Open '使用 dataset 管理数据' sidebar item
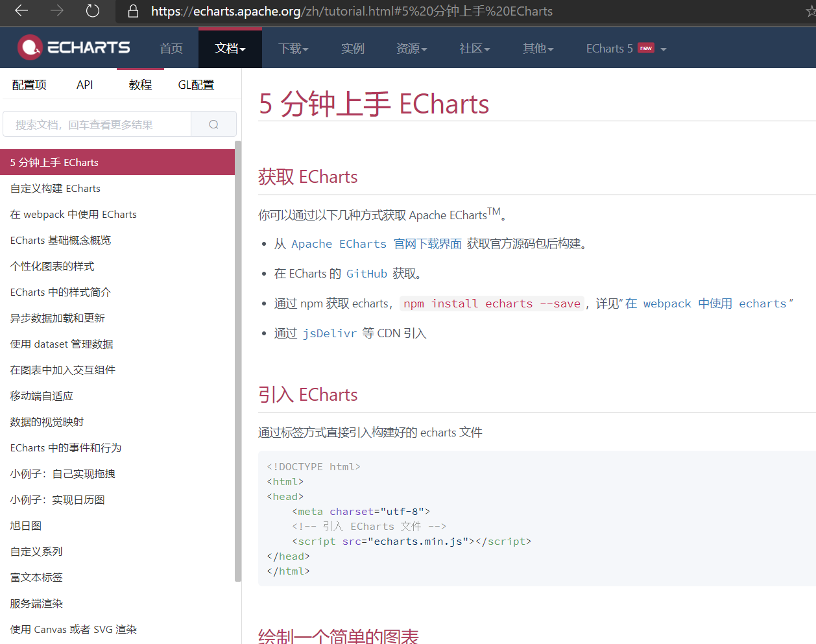This screenshot has height=644, width=816. click(117, 344)
